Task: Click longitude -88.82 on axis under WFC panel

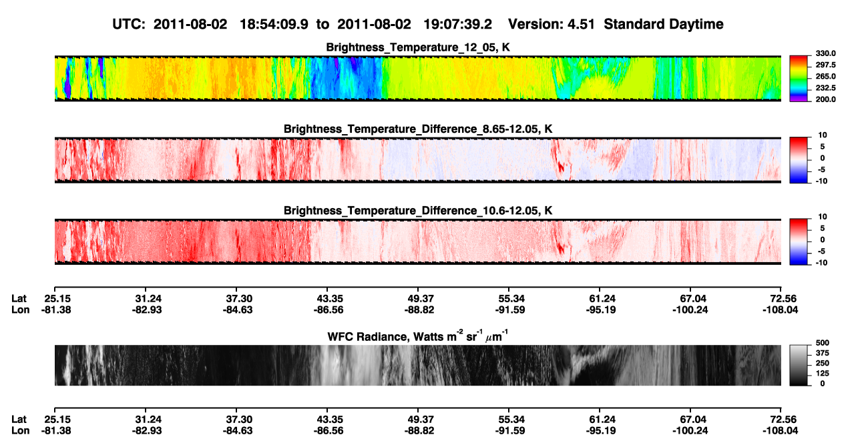Action: click(418, 430)
